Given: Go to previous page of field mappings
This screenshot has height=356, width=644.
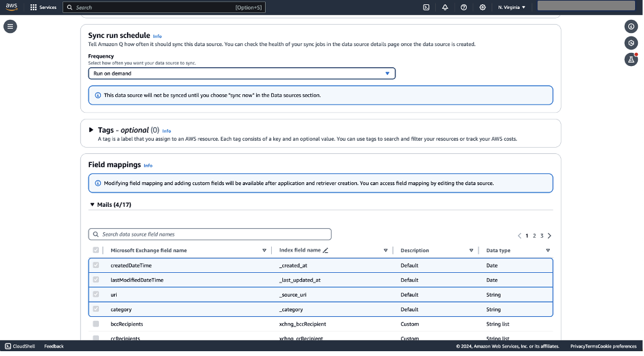Looking at the screenshot, I should (x=520, y=236).
